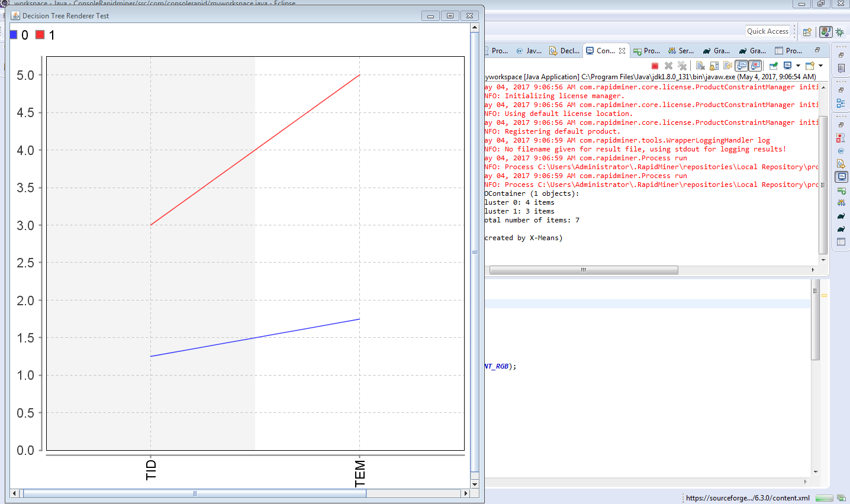
Task: Toggle Show Console When Standard Out Changes
Action: point(742,65)
